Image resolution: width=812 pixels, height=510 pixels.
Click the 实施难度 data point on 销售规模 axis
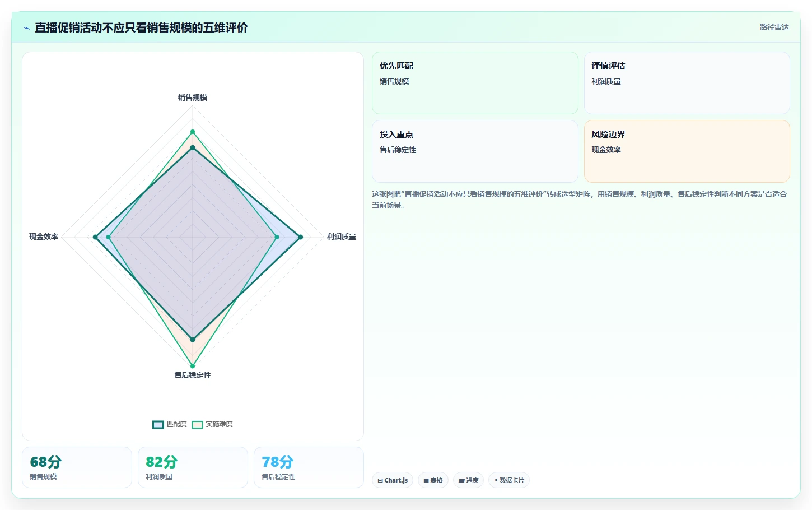[193, 132]
